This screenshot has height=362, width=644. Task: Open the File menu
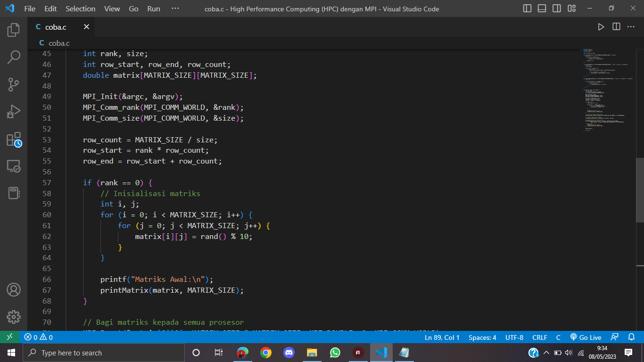pos(30,8)
